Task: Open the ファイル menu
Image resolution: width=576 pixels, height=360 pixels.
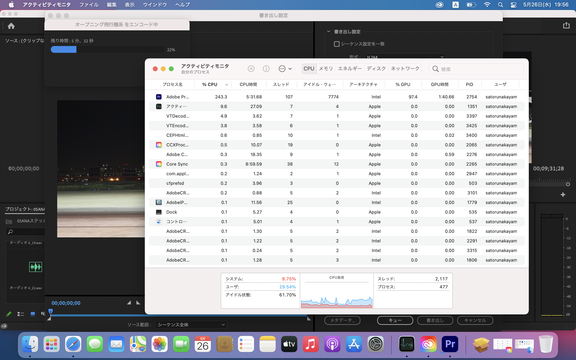Action: point(89,5)
